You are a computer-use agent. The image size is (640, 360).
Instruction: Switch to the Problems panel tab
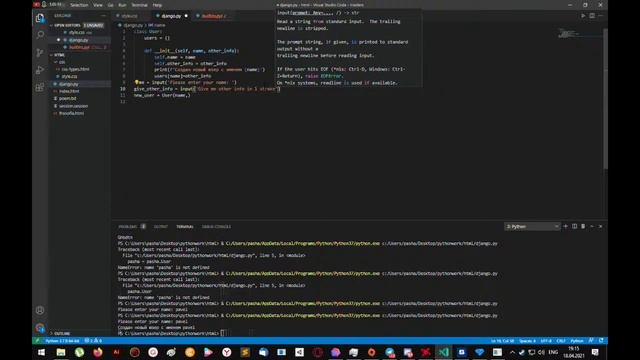(x=131, y=227)
